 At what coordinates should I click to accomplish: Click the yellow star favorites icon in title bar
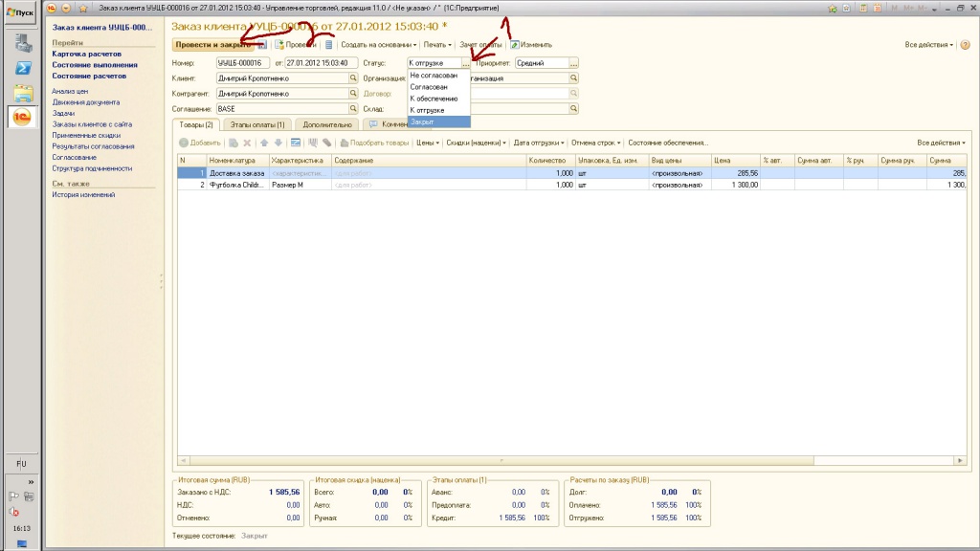coord(82,8)
